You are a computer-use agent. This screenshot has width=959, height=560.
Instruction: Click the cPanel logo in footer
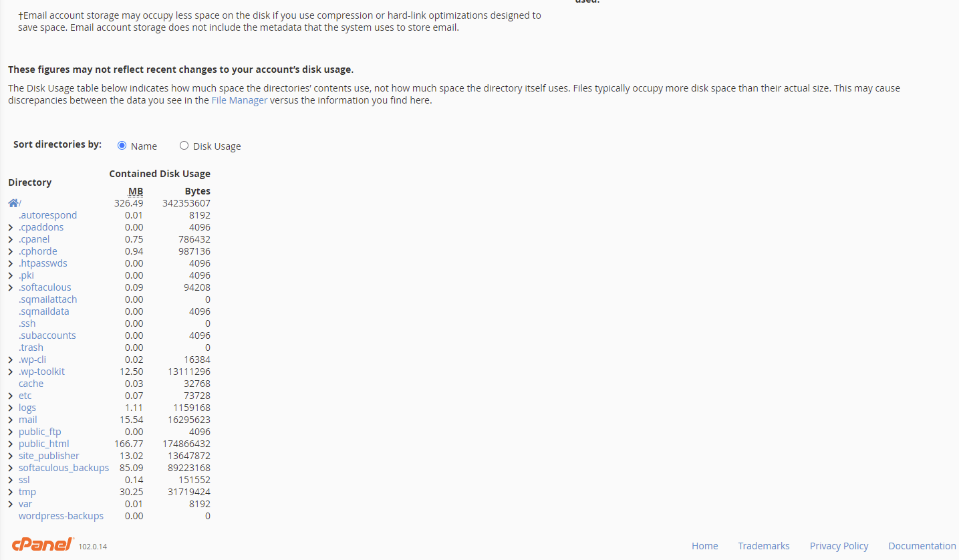click(x=43, y=545)
